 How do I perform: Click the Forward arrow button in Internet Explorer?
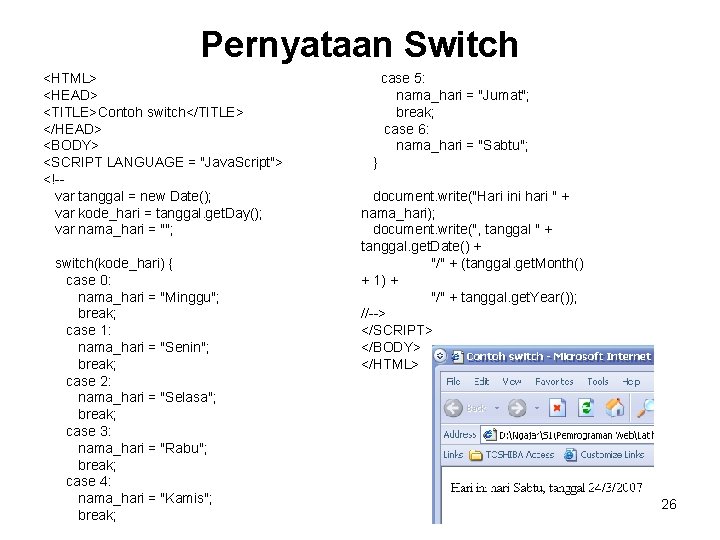click(517, 408)
